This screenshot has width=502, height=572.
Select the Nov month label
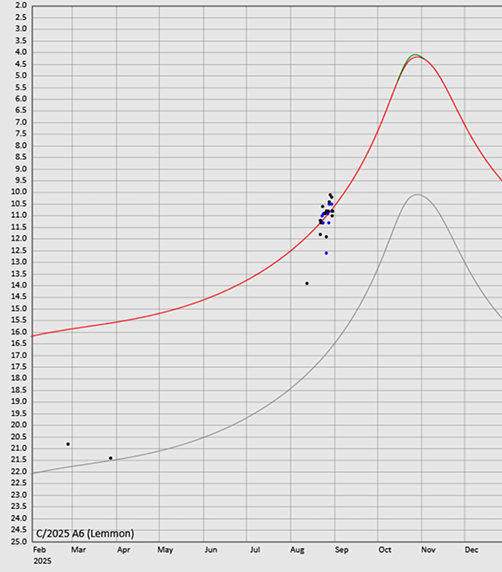[x=428, y=550]
